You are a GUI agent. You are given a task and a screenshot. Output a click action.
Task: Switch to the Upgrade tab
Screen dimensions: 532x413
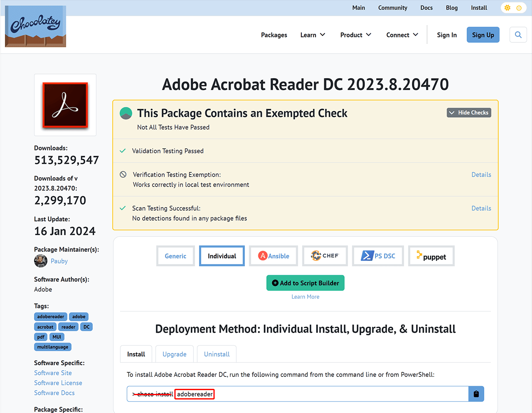tap(175, 354)
